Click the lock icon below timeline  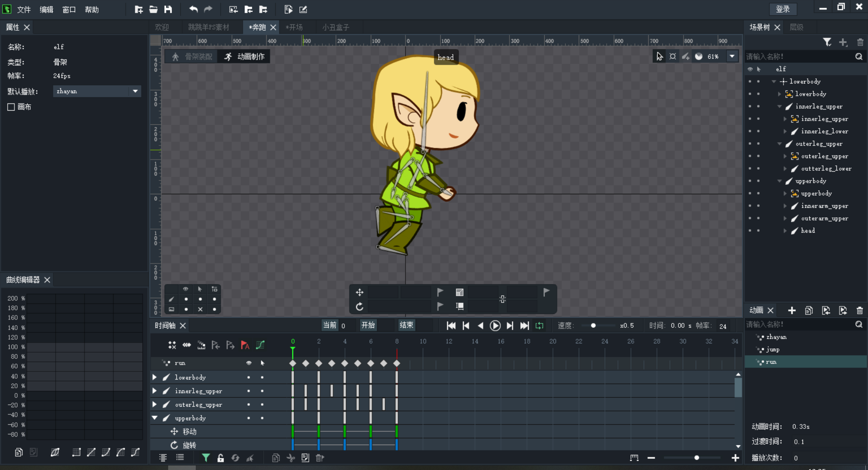tap(221, 458)
